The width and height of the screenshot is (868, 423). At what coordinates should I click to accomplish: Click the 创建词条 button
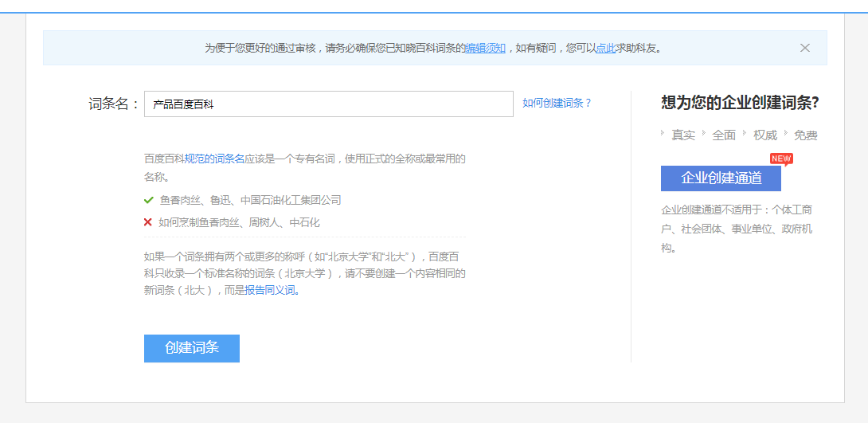(192, 348)
